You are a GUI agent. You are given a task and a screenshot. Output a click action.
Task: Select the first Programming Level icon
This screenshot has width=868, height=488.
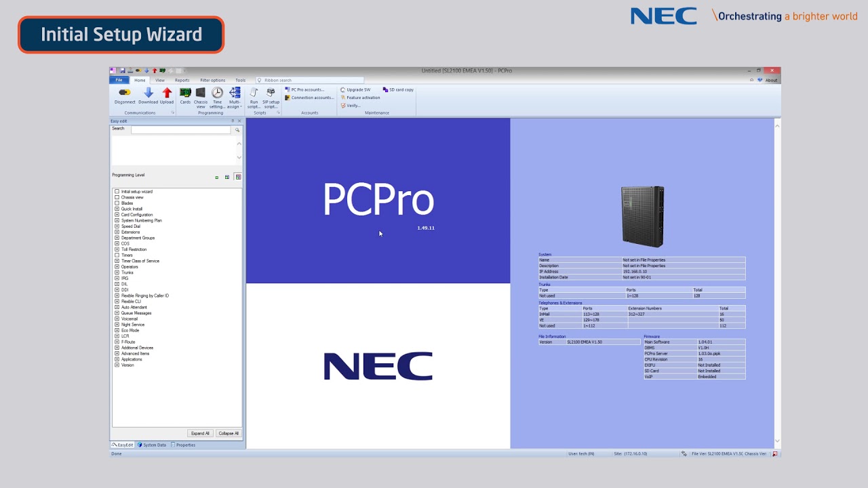[x=216, y=177]
